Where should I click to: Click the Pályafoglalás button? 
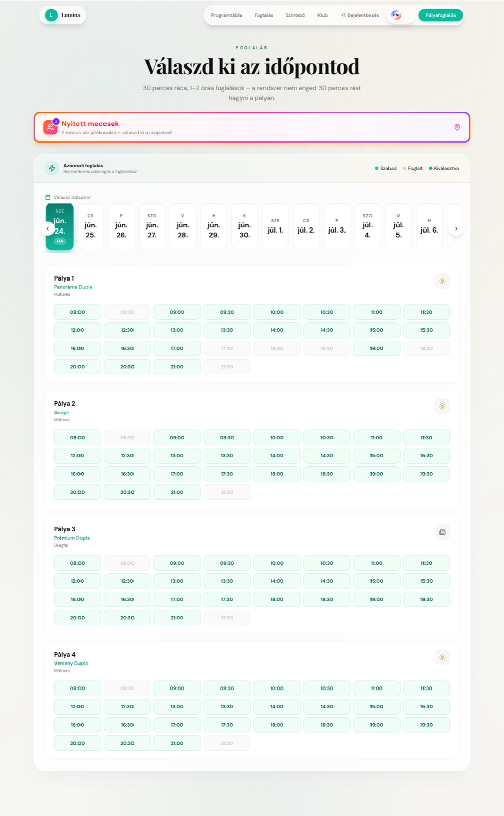pos(441,15)
